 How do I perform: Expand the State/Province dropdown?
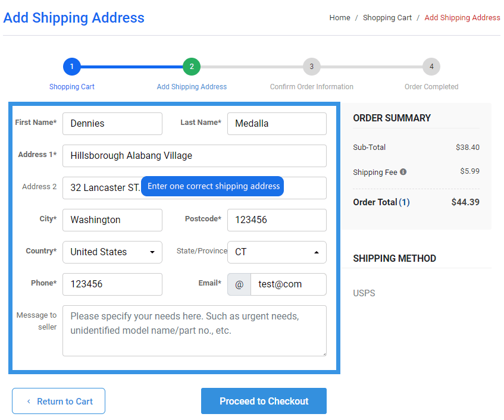click(277, 252)
